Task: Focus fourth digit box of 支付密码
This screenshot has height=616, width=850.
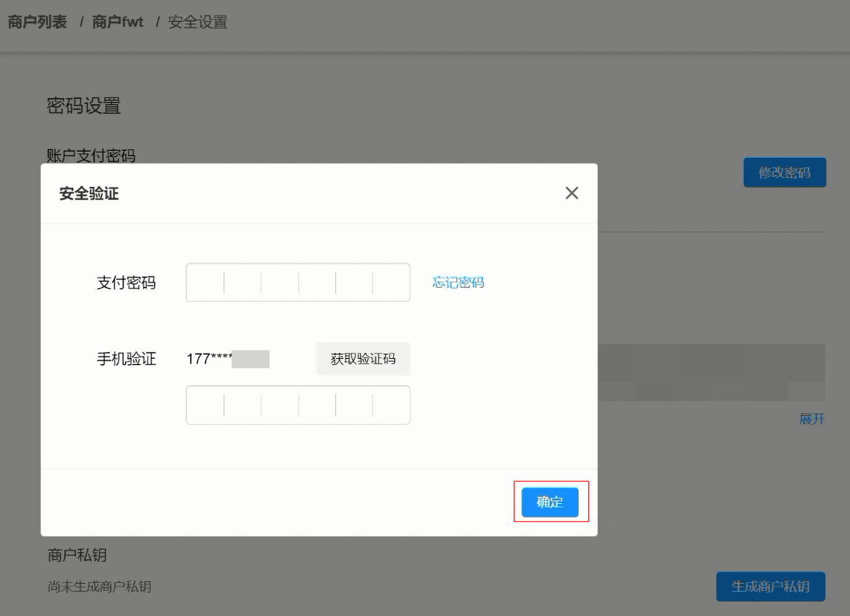Action: (x=317, y=283)
